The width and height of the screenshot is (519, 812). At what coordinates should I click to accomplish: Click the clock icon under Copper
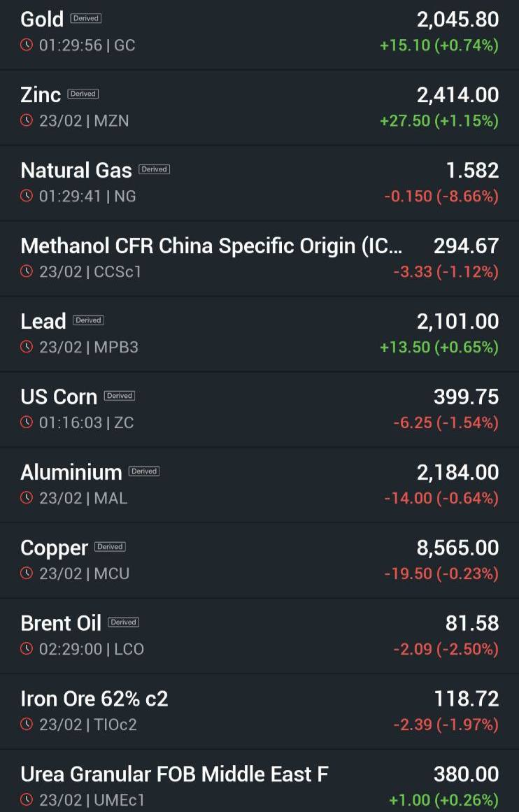coord(27,574)
